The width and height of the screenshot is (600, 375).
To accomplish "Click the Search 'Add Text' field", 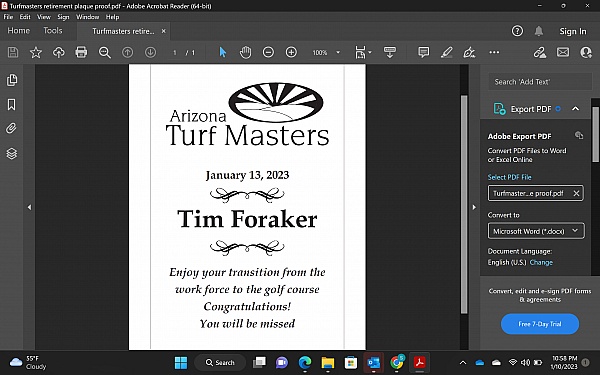I will (540, 82).
